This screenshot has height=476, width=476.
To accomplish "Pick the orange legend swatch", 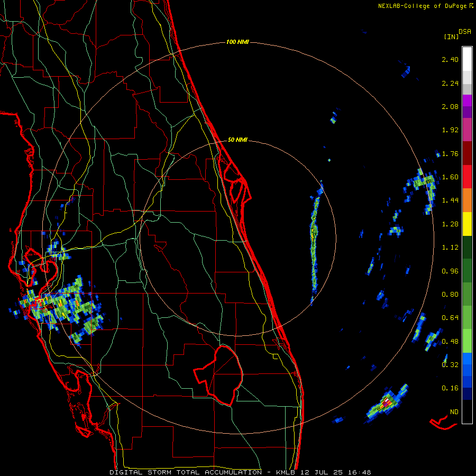I will click(x=467, y=200).
